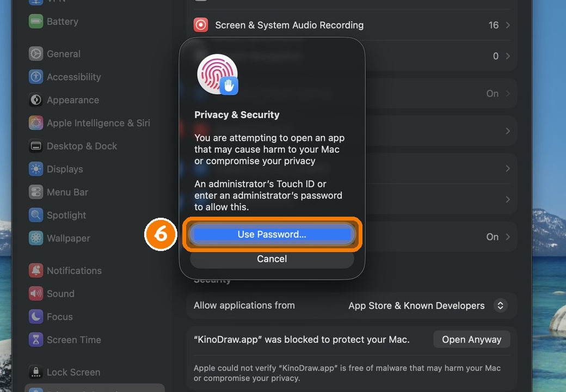
Task: Select the Accessibility icon in sidebar
Action: coord(36,77)
